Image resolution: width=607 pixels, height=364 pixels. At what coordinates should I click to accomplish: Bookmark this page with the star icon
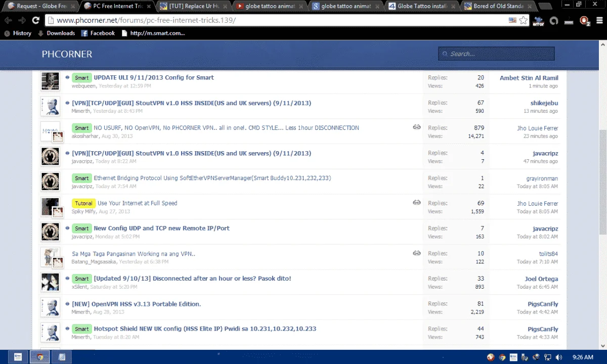click(x=524, y=20)
